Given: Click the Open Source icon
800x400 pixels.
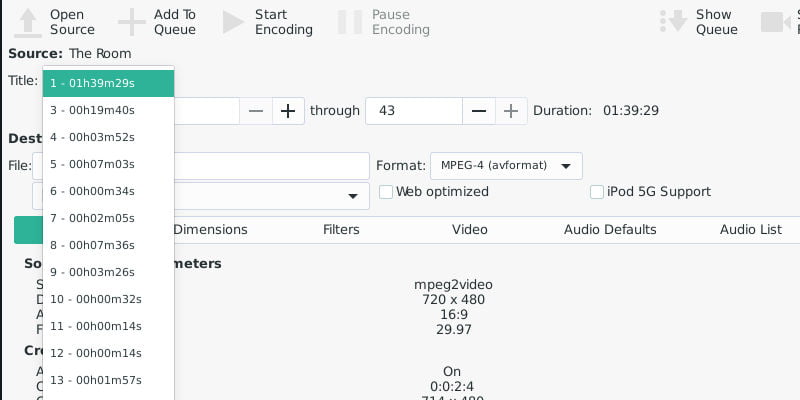Looking at the screenshot, I should coord(29,22).
